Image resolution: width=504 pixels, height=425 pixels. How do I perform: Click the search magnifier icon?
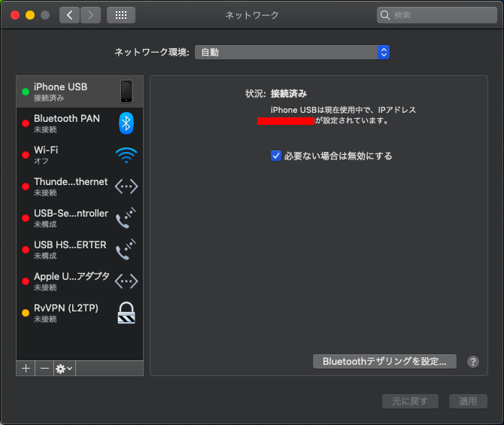coord(384,15)
